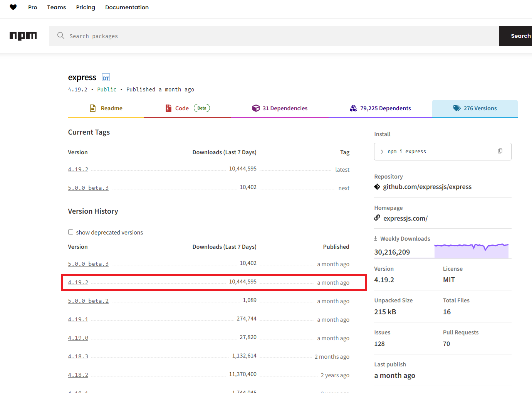The height and width of the screenshot is (393, 532).
Task: Open version 4.18.2 link
Action: (78, 375)
